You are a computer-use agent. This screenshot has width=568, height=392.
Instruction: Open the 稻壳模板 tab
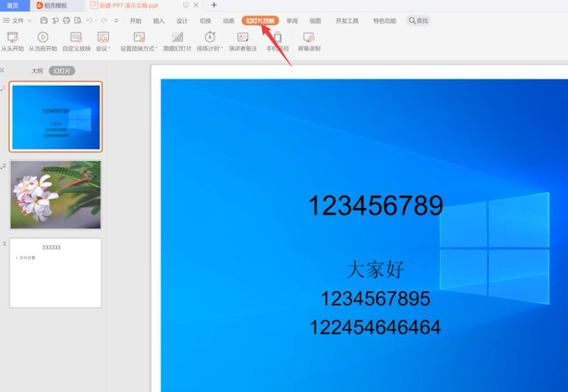[x=55, y=5]
